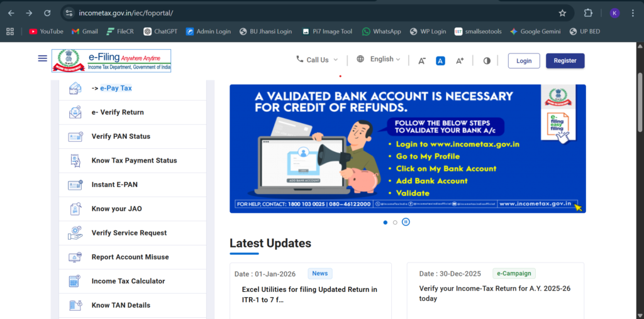Viewport: 644px width, 319px height.
Task: Click the Verify PAN Status card icon
Action: click(75, 136)
